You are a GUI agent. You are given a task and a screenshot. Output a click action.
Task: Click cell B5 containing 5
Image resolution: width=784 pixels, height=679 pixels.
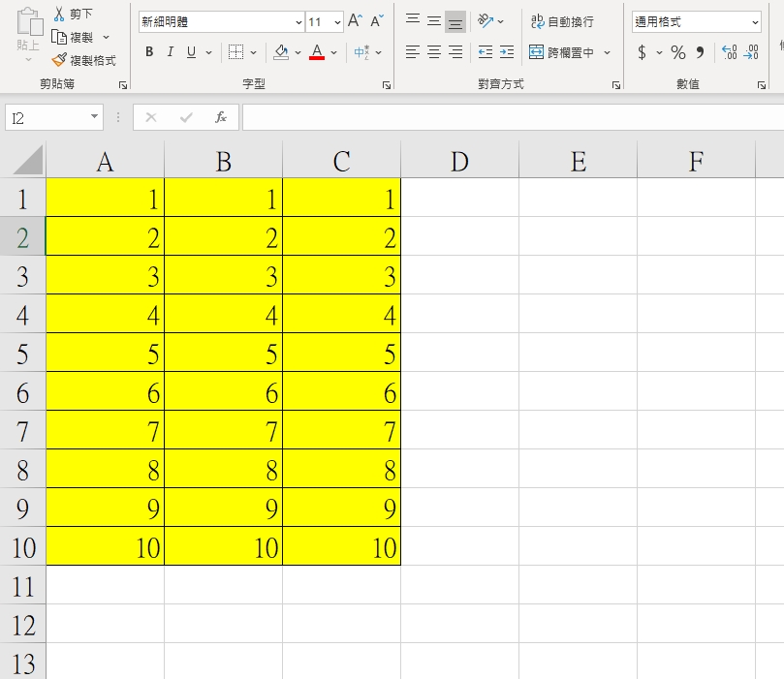click(223, 353)
